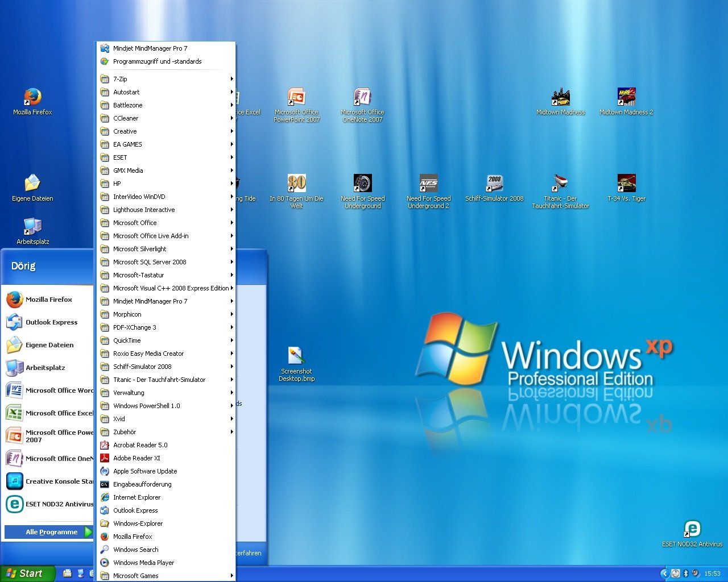Expand the Microsoft Games folder
728x582 pixels.
click(167, 576)
